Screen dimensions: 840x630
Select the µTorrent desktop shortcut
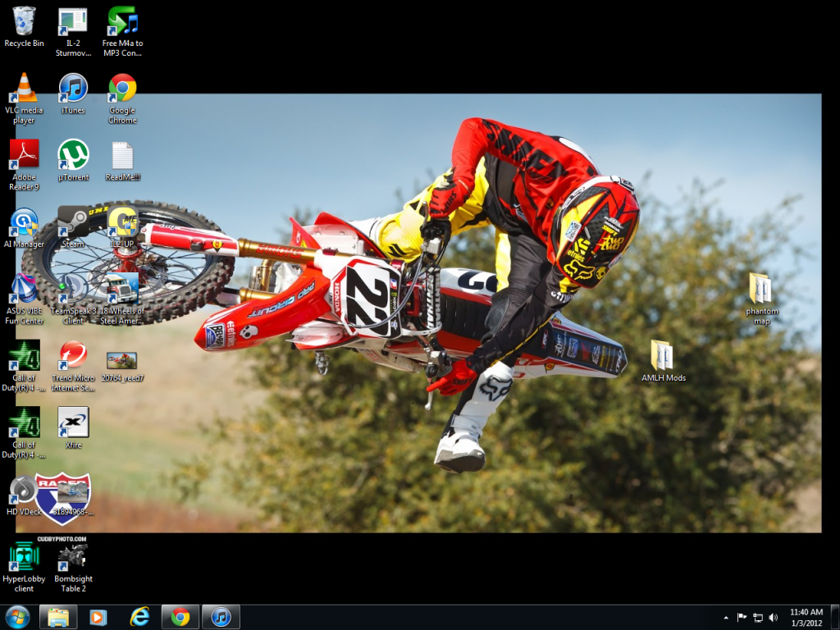pyautogui.click(x=73, y=155)
